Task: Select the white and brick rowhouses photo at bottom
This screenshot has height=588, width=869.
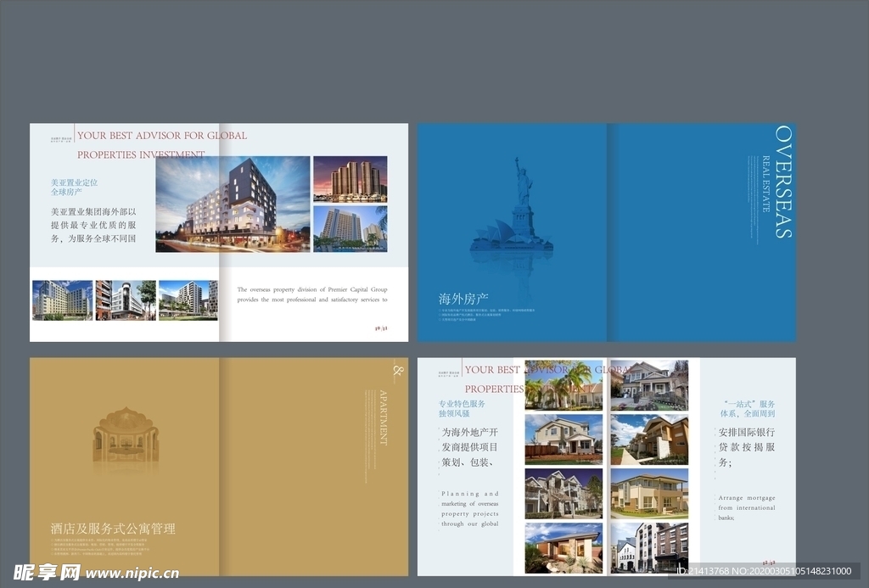Action: [x=649, y=548]
